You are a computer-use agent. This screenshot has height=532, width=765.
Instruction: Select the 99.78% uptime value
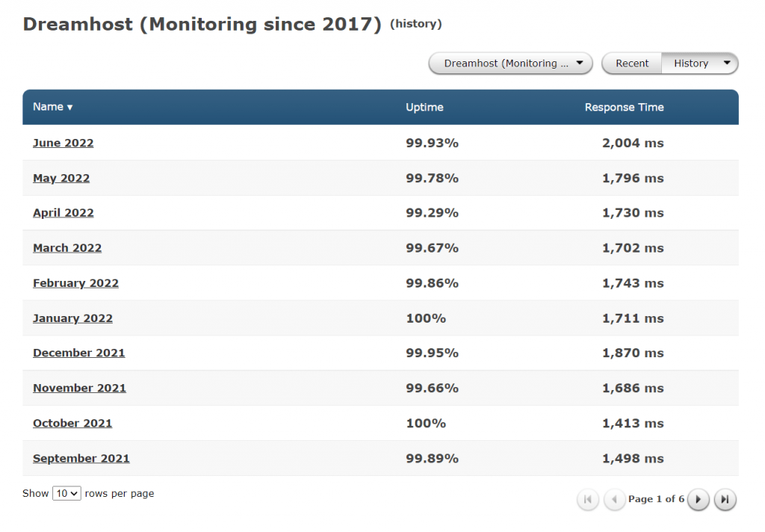432,178
